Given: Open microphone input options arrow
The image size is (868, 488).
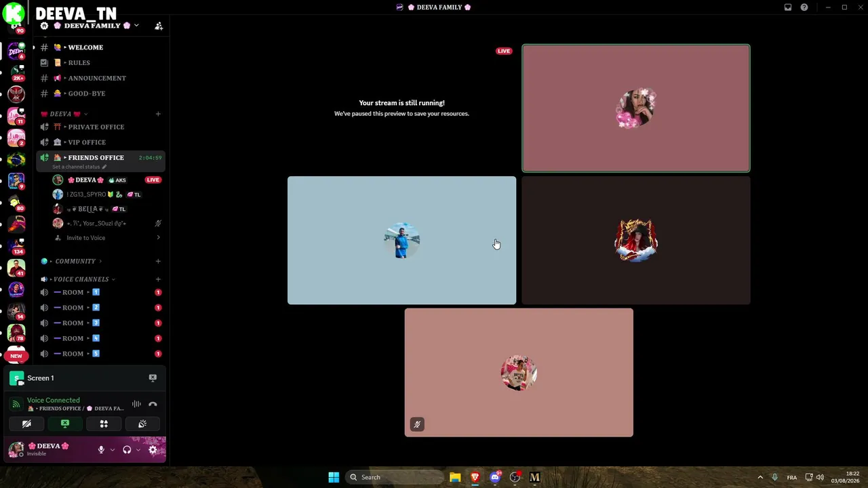Looking at the screenshot, I should [x=113, y=449].
